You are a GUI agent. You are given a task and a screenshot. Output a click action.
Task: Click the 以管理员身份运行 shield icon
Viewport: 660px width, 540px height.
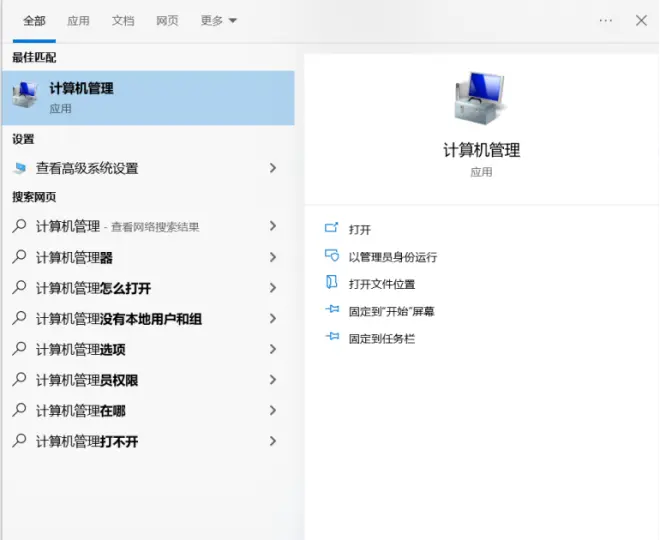click(332, 255)
